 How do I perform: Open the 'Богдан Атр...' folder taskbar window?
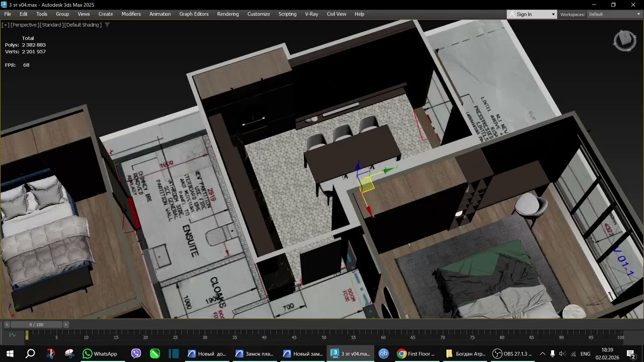(x=465, y=353)
